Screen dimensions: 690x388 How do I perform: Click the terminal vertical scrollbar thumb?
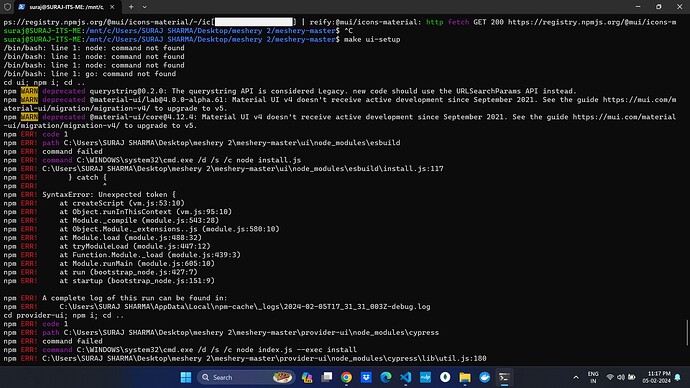(x=687, y=333)
